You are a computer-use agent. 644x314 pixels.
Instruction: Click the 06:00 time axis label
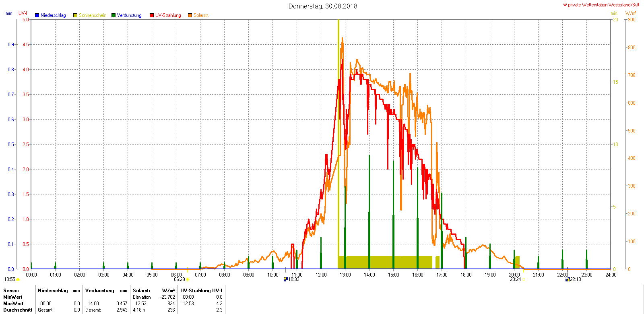click(176, 275)
